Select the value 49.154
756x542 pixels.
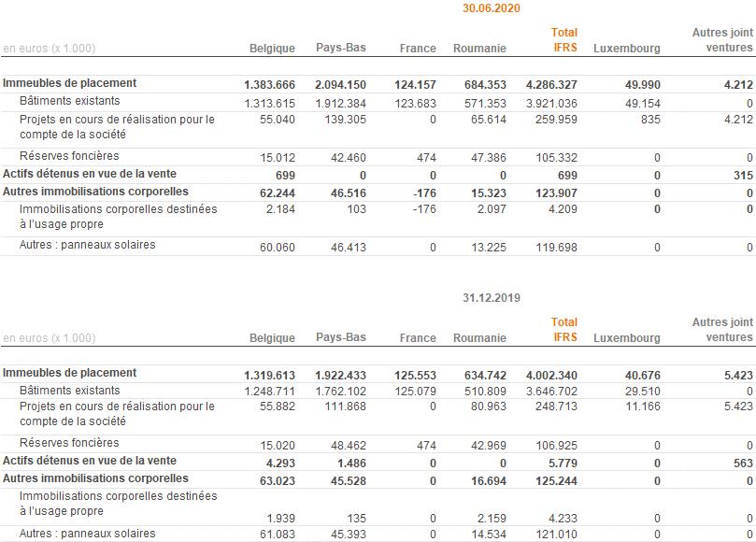click(643, 104)
